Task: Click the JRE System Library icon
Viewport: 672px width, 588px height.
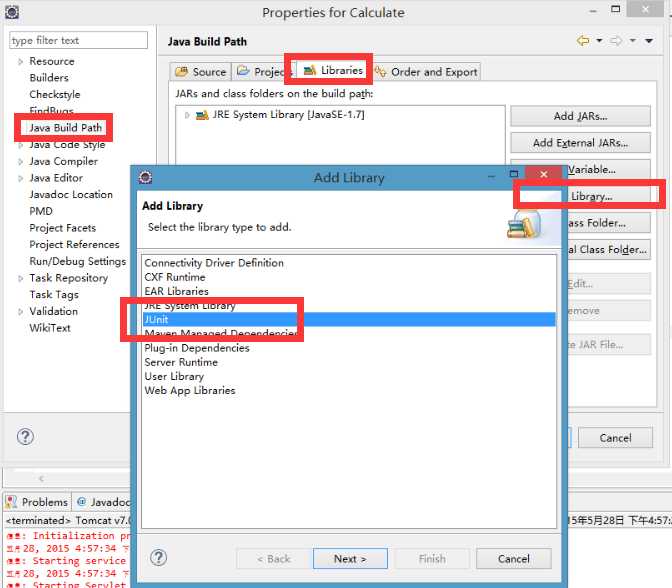Action: (202, 115)
